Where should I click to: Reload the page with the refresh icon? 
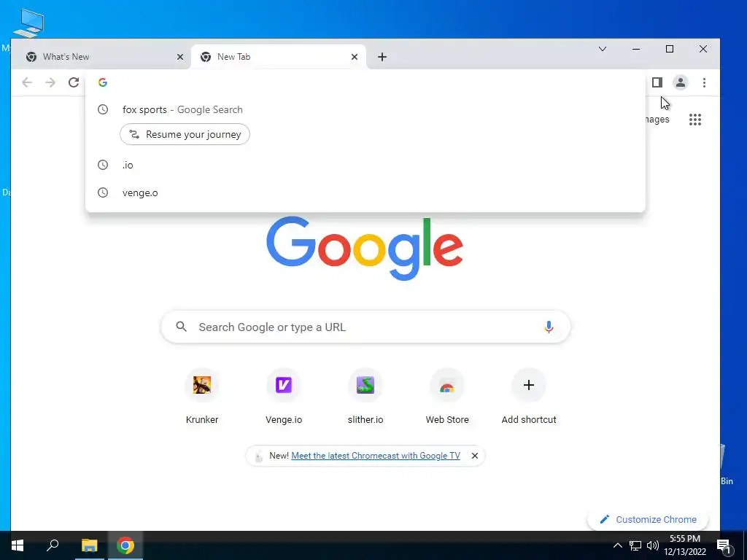74,82
